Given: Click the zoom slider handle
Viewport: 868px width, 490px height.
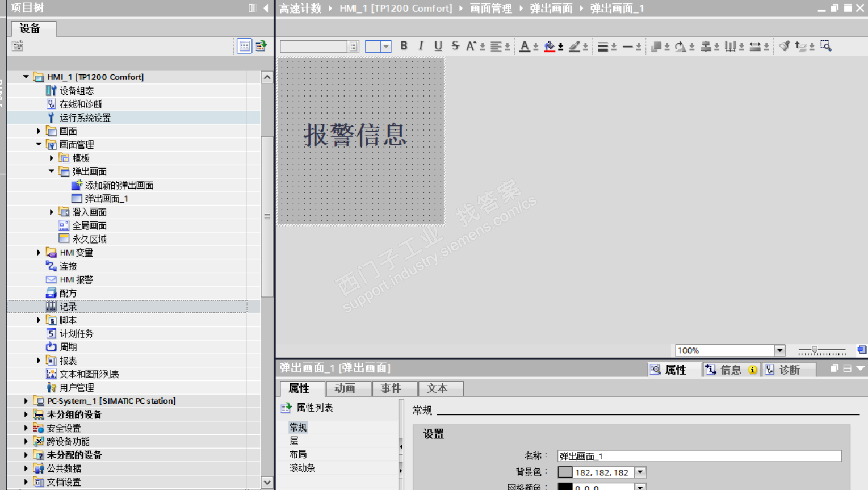Looking at the screenshot, I should (815, 350).
